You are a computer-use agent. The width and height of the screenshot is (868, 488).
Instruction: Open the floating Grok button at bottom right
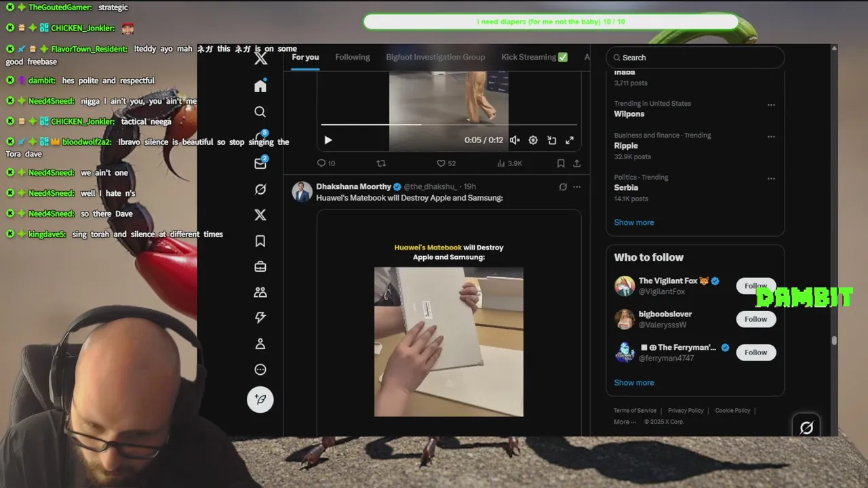click(x=806, y=428)
